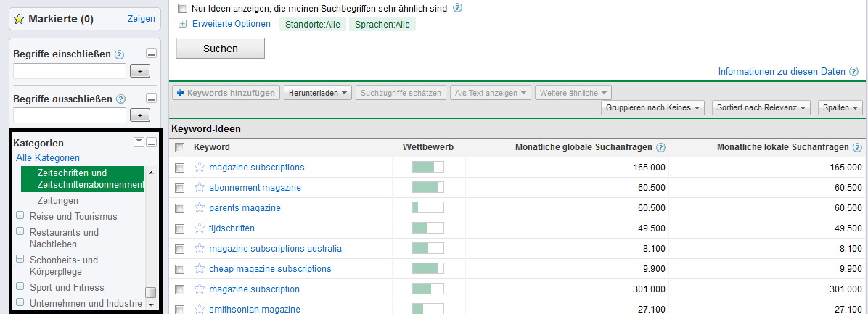
Task: Star the keyword magazine subscriptions australia
Action: click(200, 248)
